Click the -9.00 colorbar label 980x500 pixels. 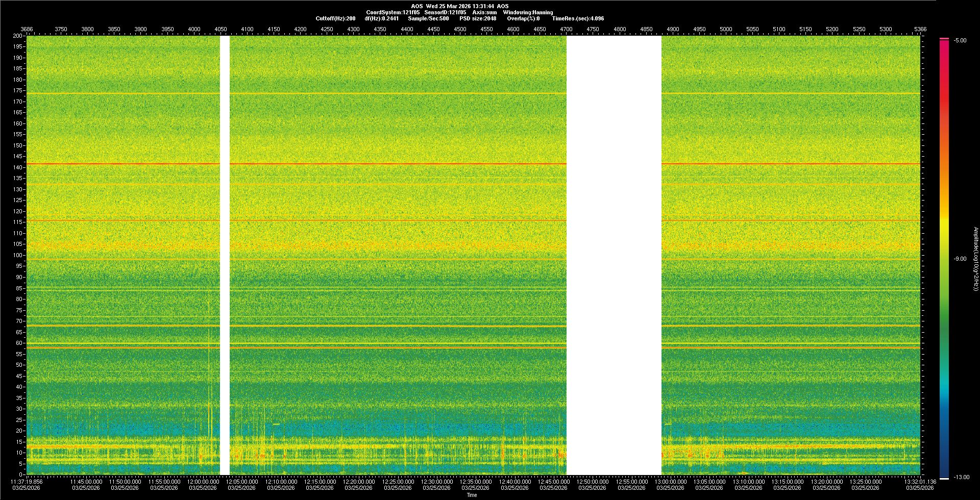pyautogui.click(x=960, y=259)
